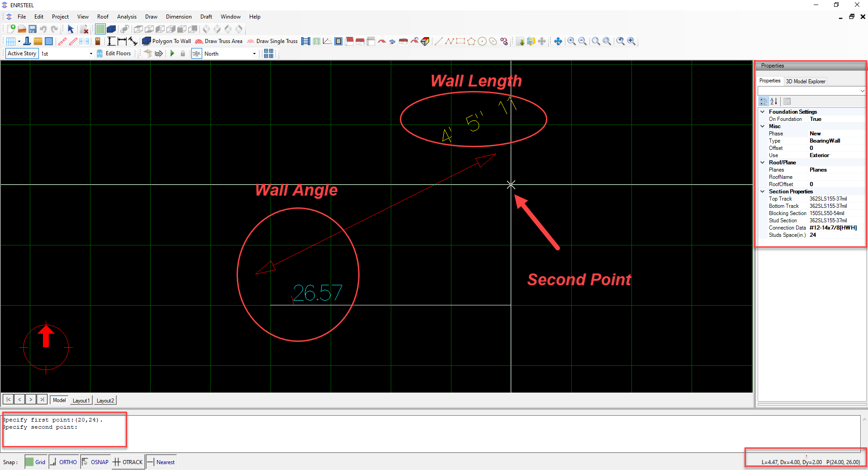Click the brick wall tool icon

pyautogui.click(x=38, y=41)
